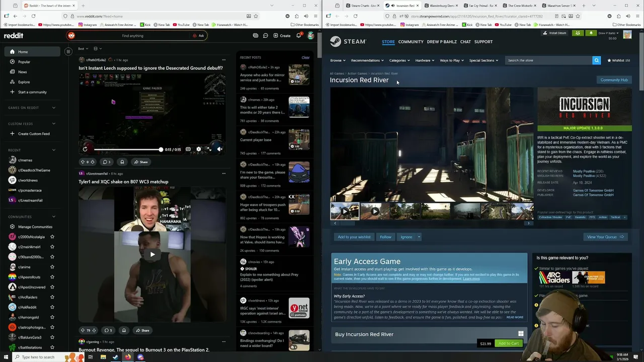Favorite r/BaldursGate3 with star
This screenshot has height=362, width=644.
point(52,337)
